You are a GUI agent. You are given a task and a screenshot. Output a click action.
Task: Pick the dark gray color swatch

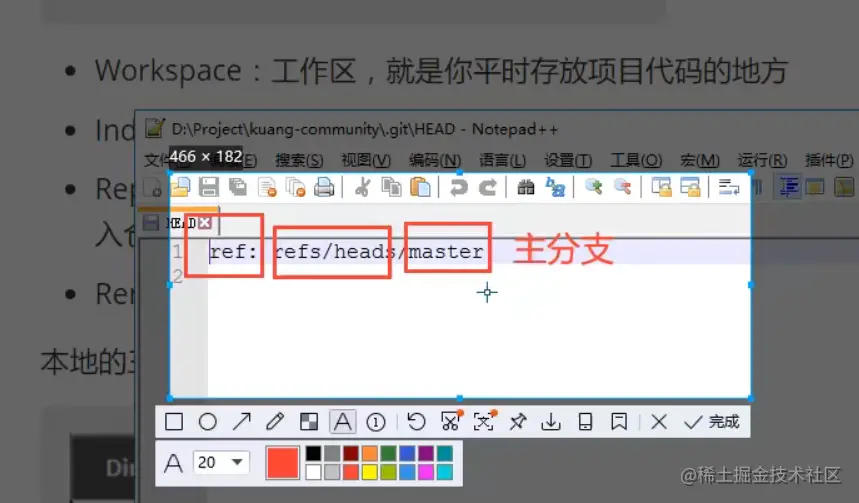pos(332,453)
